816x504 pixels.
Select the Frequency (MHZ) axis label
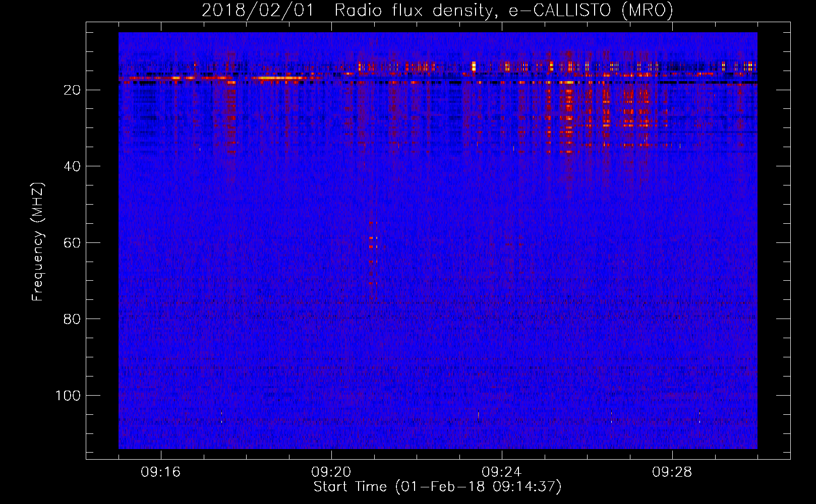point(38,241)
